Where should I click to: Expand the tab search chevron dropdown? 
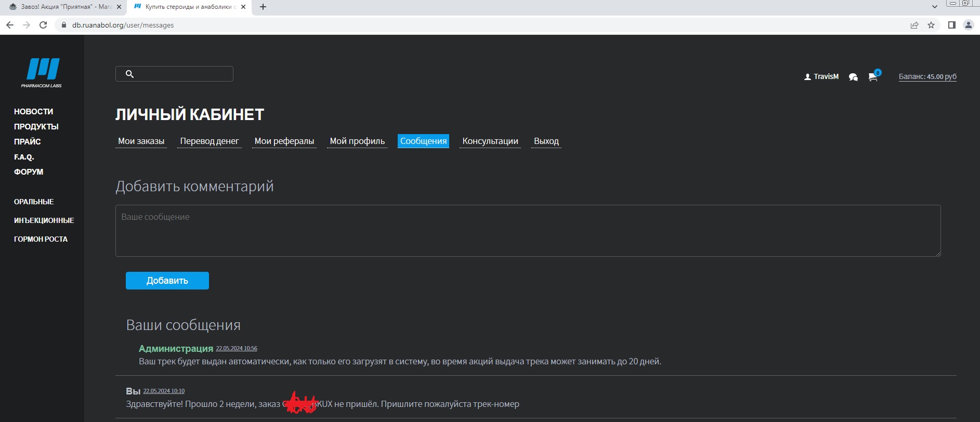click(934, 7)
